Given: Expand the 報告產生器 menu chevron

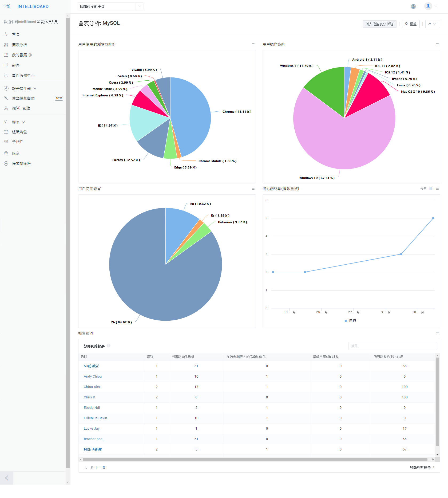Looking at the screenshot, I should [x=34, y=88].
